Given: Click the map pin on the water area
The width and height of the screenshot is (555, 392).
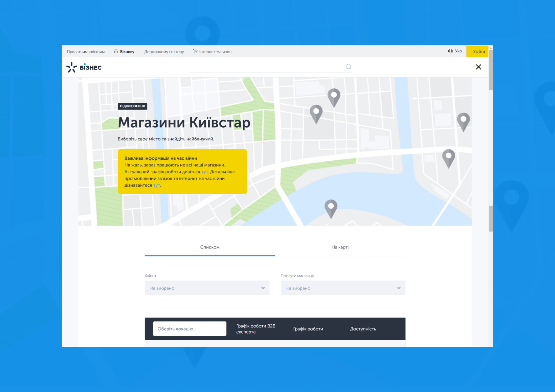Looking at the screenshot, I should click(x=331, y=207).
